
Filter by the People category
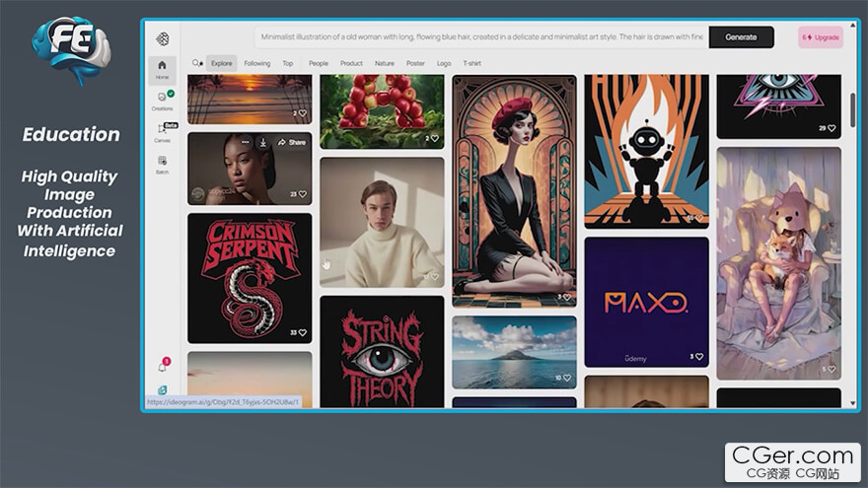click(x=319, y=63)
